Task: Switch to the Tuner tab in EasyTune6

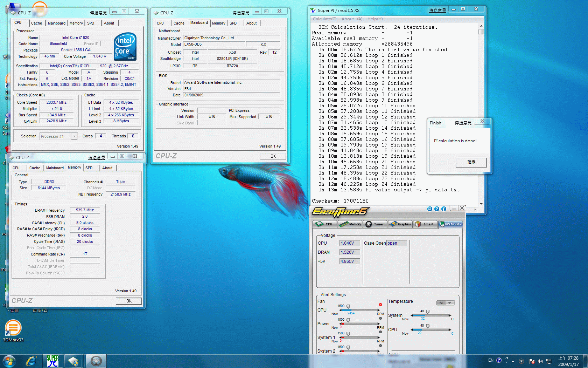Action: click(x=374, y=224)
